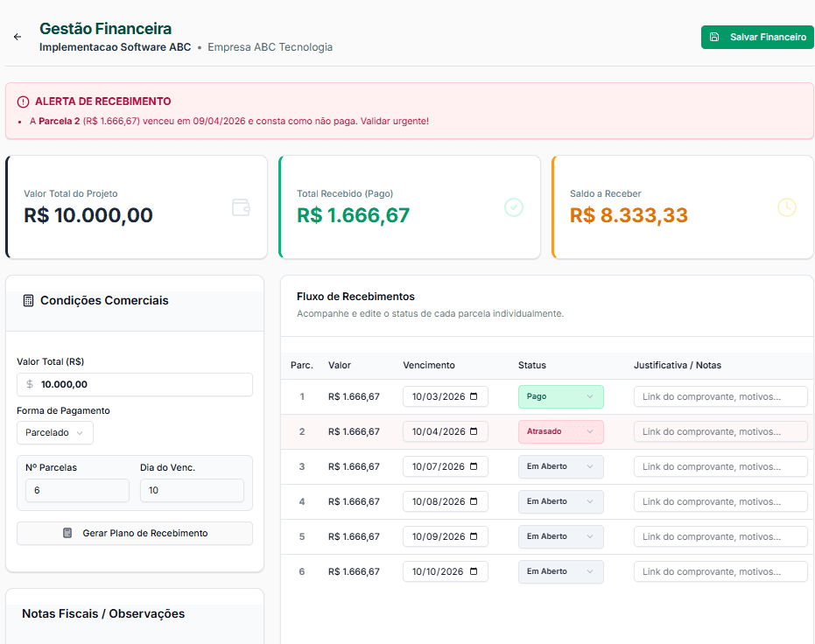Click the ALERTA DE RECEBIMENTO heading

103,101
